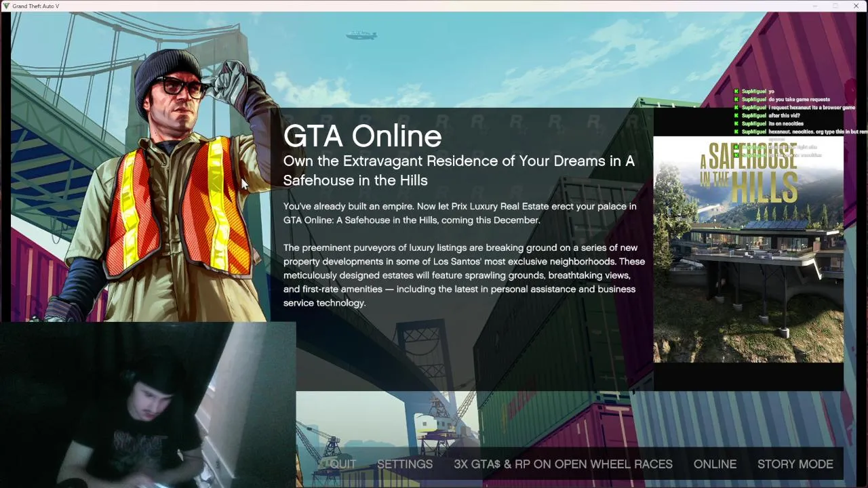Click the Grand Theft Auto V title bar icon
Image resolution: width=868 pixels, height=488 pixels.
[x=6, y=6]
